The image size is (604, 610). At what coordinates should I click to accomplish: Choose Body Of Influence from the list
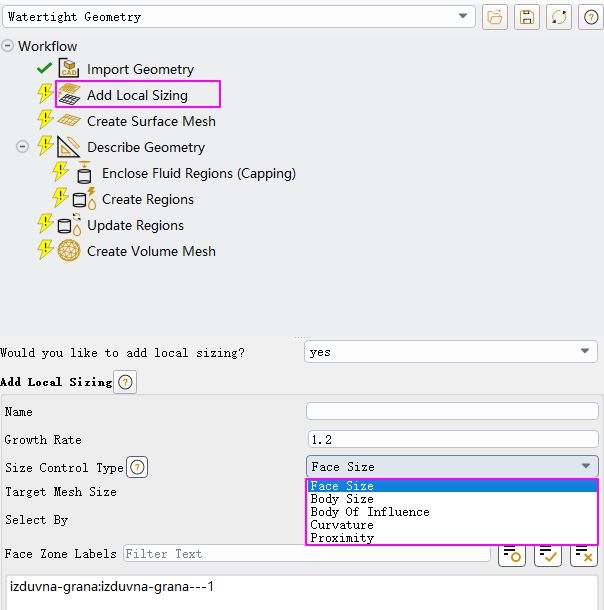[369, 512]
